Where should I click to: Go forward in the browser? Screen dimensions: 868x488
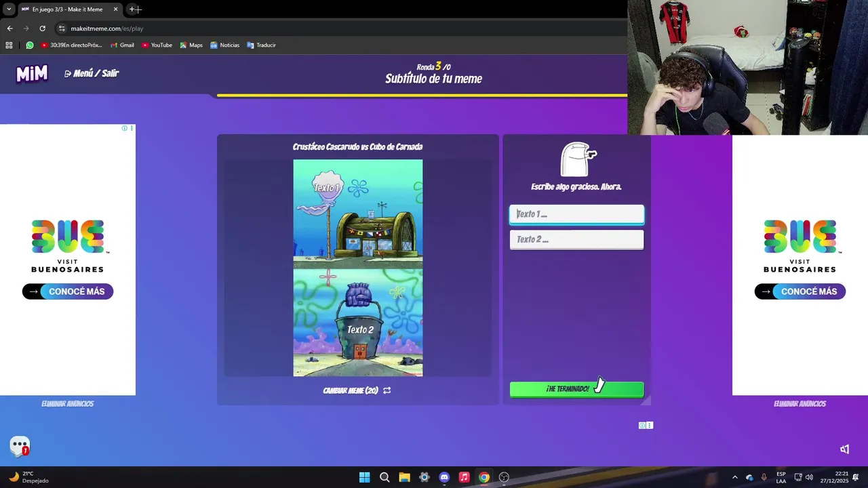(26, 28)
